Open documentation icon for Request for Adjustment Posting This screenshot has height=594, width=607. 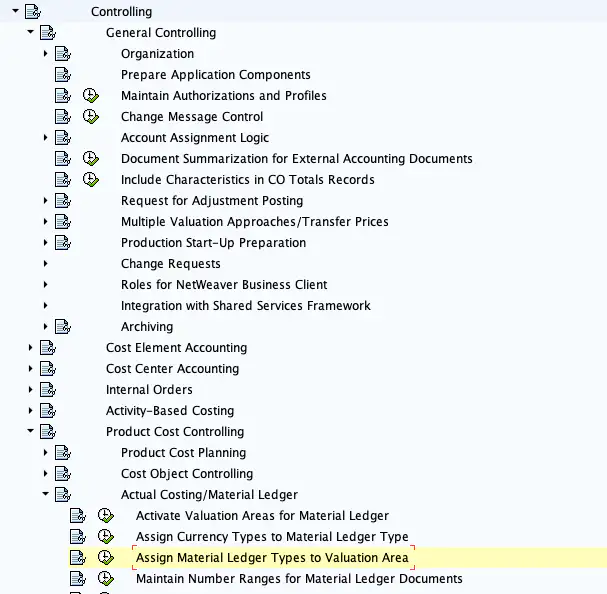(63, 201)
